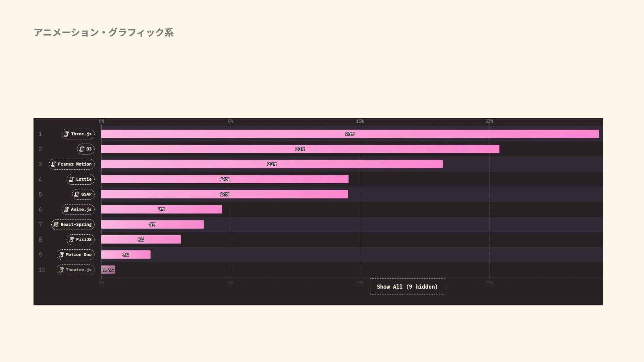
Task: Open the GSAP label
Action: pyautogui.click(x=83, y=194)
